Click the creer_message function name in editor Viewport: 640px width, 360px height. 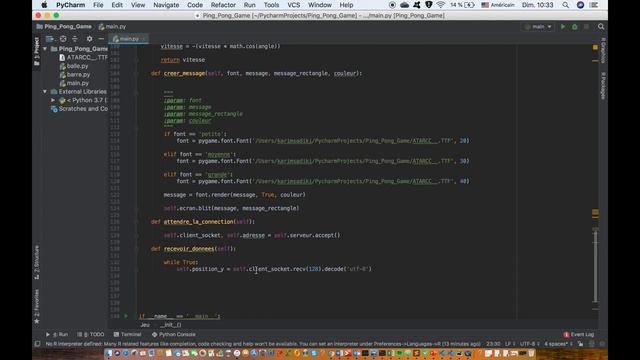coord(184,73)
